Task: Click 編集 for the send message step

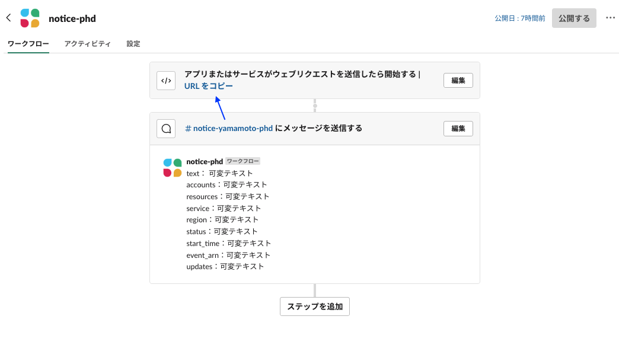Action: click(x=458, y=129)
